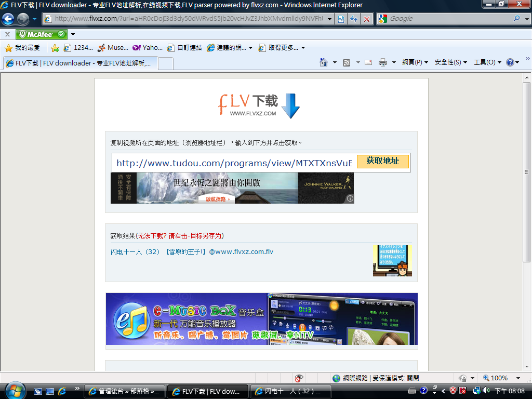This screenshot has height=399, width=532.
Task: Click the video preview thumbnail
Action: 392,261
